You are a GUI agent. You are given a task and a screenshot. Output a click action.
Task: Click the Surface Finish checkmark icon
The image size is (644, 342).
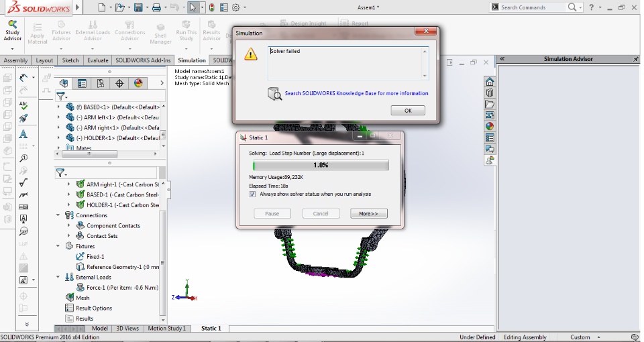pos(23,182)
